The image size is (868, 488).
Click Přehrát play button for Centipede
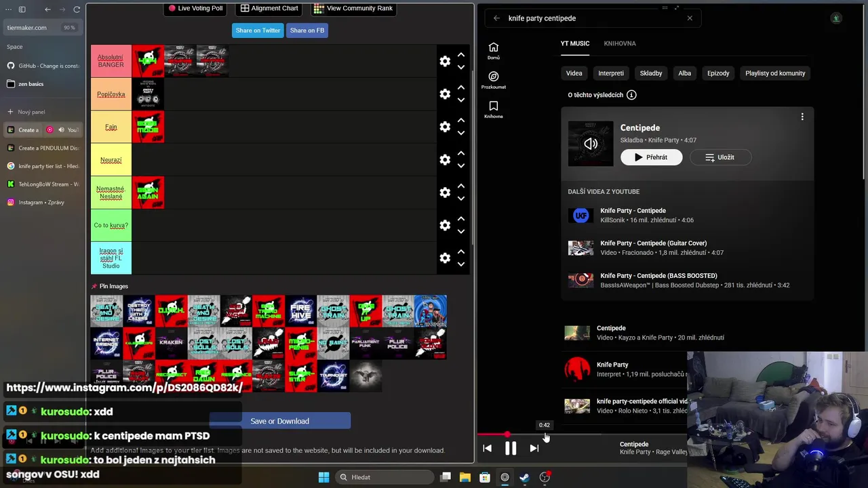click(651, 157)
